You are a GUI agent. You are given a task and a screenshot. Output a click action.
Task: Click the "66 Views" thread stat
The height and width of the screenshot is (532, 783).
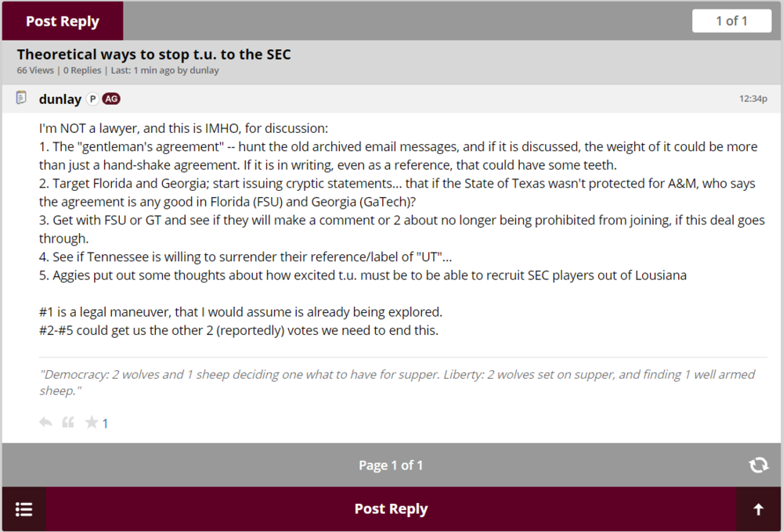35,70
